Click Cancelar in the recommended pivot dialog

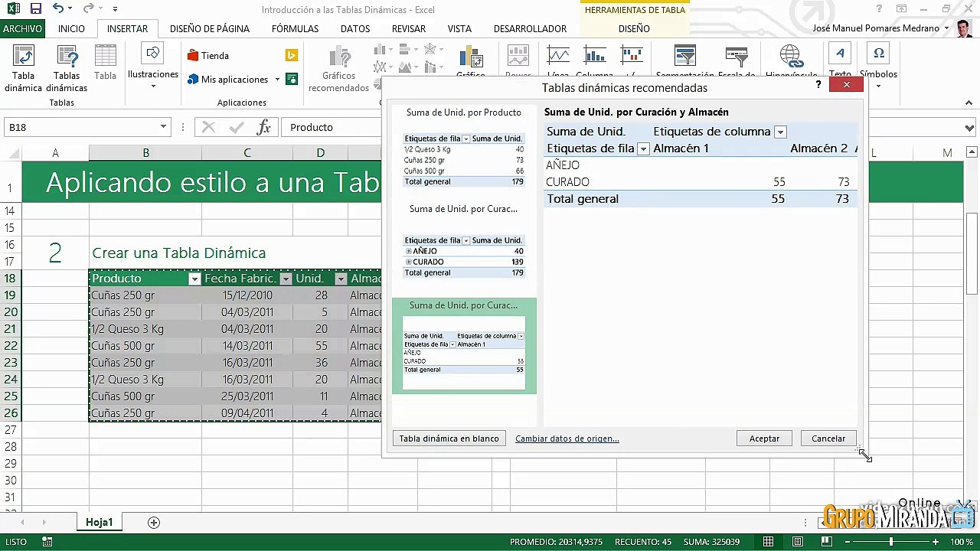pyautogui.click(x=828, y=439)
